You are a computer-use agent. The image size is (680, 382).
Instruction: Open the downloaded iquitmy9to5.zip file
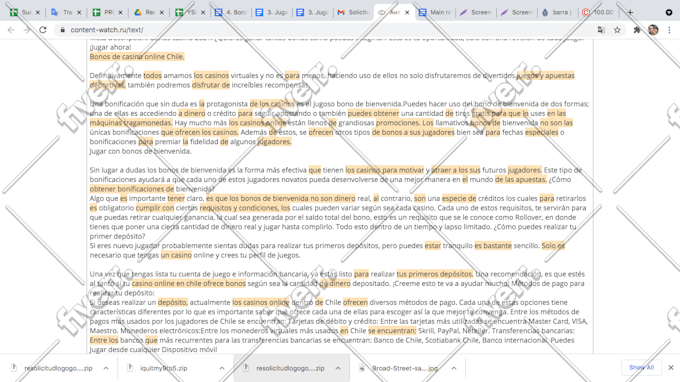pyautogui.click(x=164, y=368)
